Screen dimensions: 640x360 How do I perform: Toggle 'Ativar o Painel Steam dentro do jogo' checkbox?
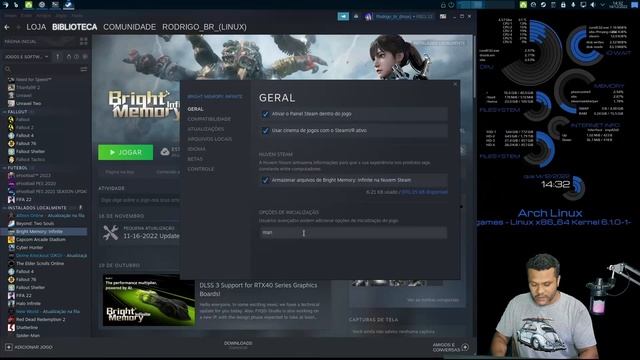pyautogui.click(x=265, y=114)
